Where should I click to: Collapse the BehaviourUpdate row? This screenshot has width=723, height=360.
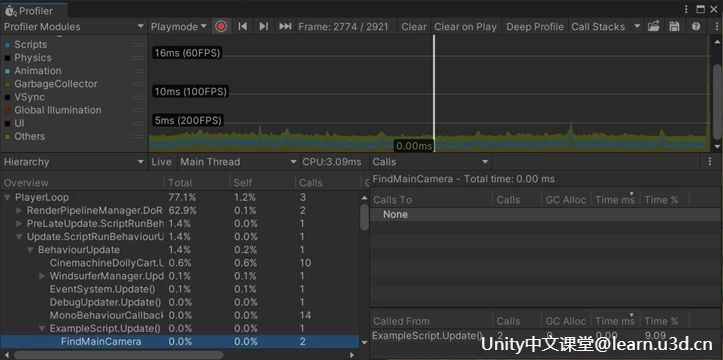(x=30, y=250)
